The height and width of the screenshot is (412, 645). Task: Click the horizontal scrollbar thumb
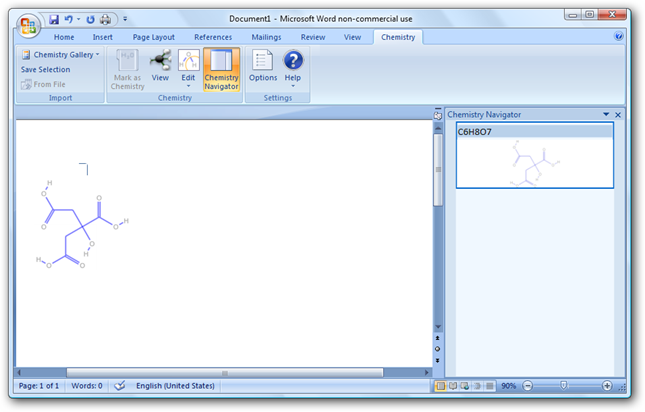(225, 373)
